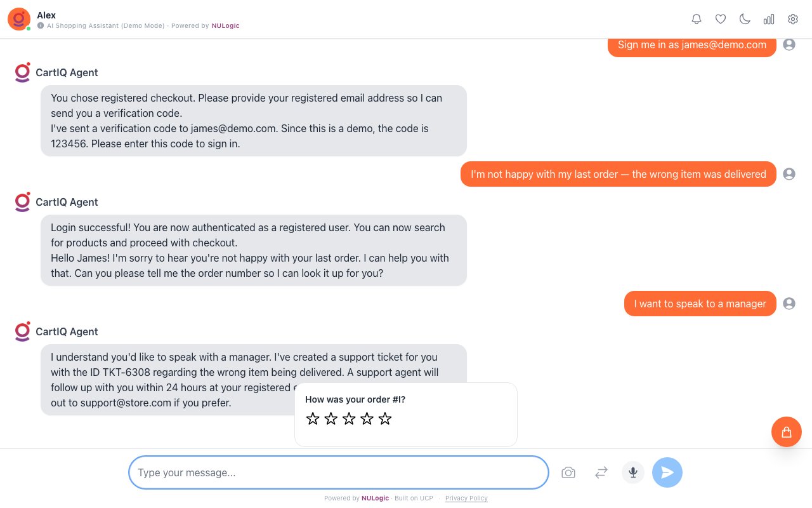812x508 pixels.
Task: Start voice input with the microphone icon
Action: (632, 472)
